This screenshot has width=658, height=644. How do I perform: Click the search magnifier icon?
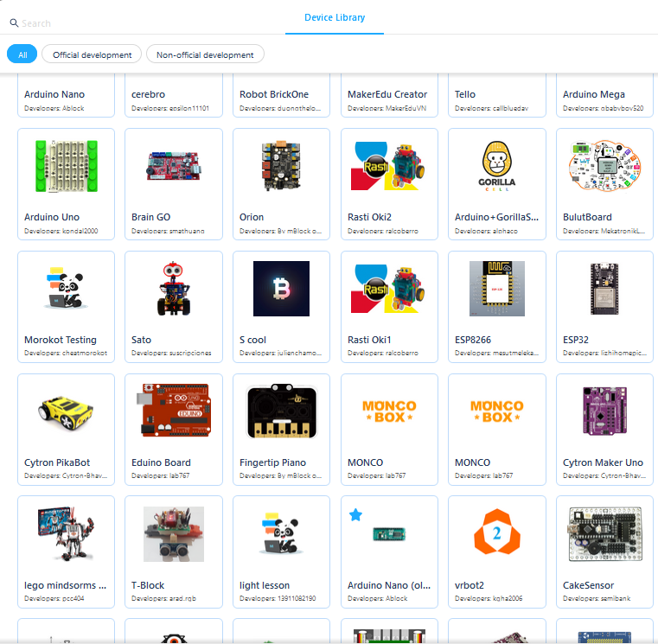[x=14, y=22]
